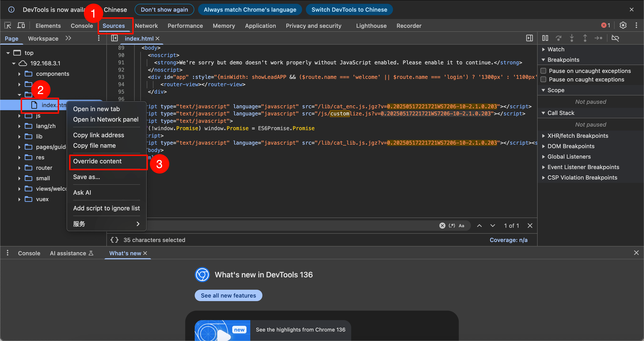Play the Chrome 136 highlights video thumbnail

click(222, 330)
